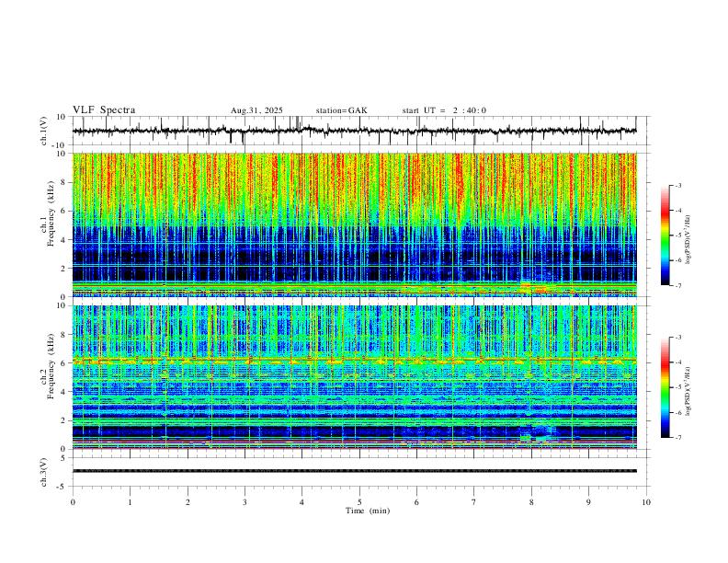
Task: Click the upper colorbar log(PSD) label
Action: tap(688, 240)
